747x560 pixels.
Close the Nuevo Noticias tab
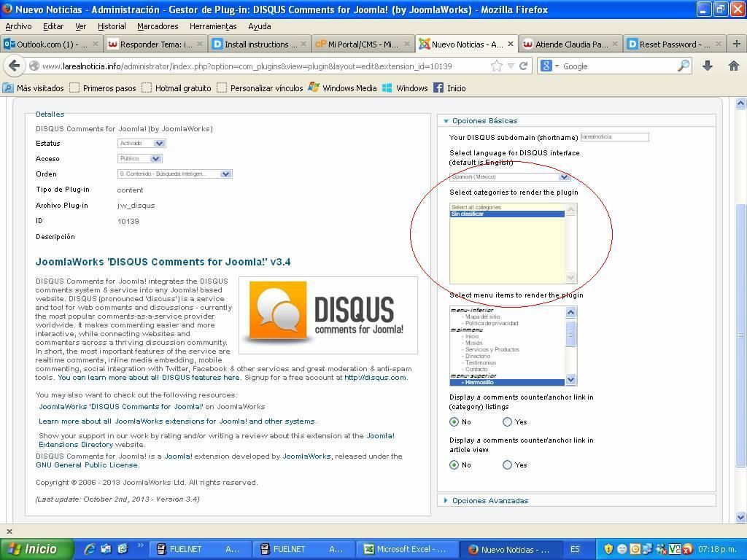point(511,44)
